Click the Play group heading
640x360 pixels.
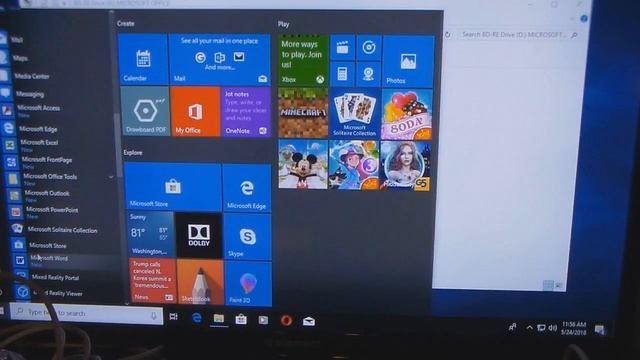pos(284,24)
